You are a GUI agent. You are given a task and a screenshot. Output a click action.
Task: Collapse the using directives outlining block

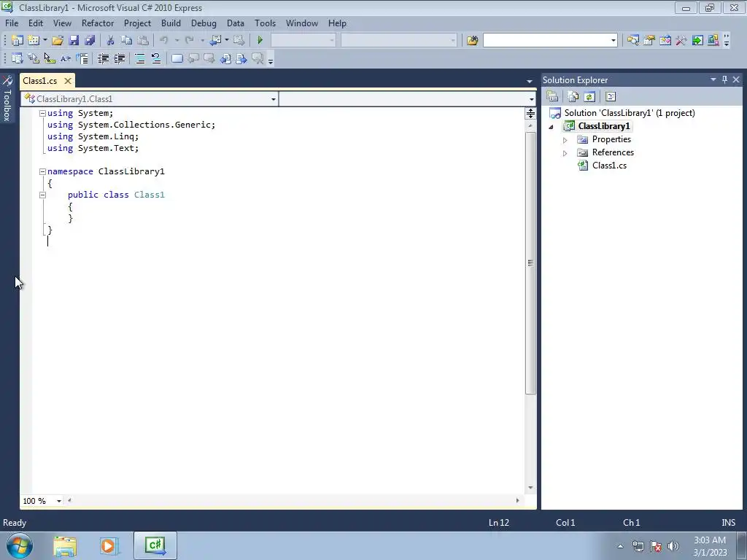pyautogui.click(x=42, y=113)
